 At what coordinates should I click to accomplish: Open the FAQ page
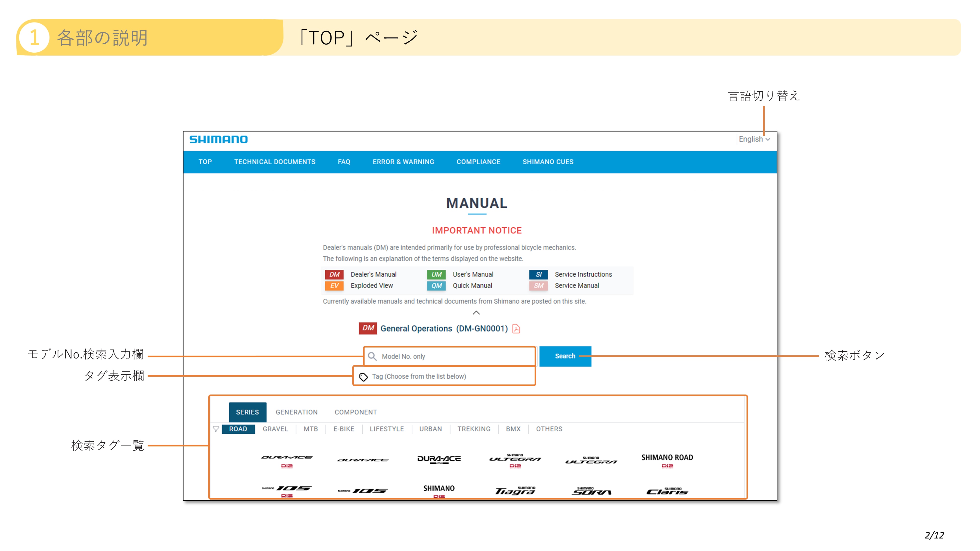pyautogui.click(x=344, y=162)
